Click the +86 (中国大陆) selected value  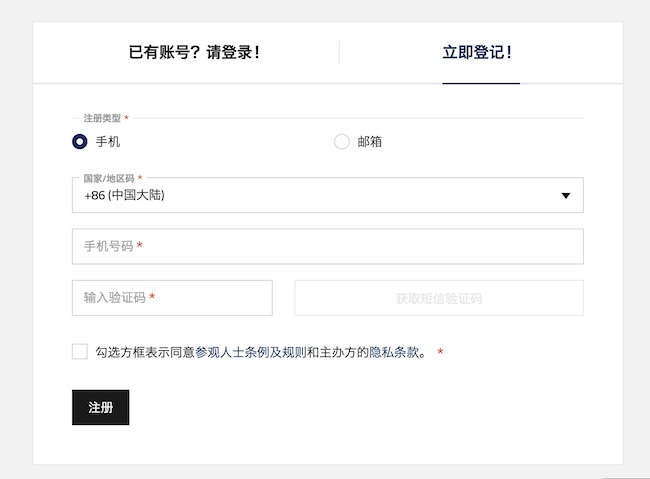point(125,196)
